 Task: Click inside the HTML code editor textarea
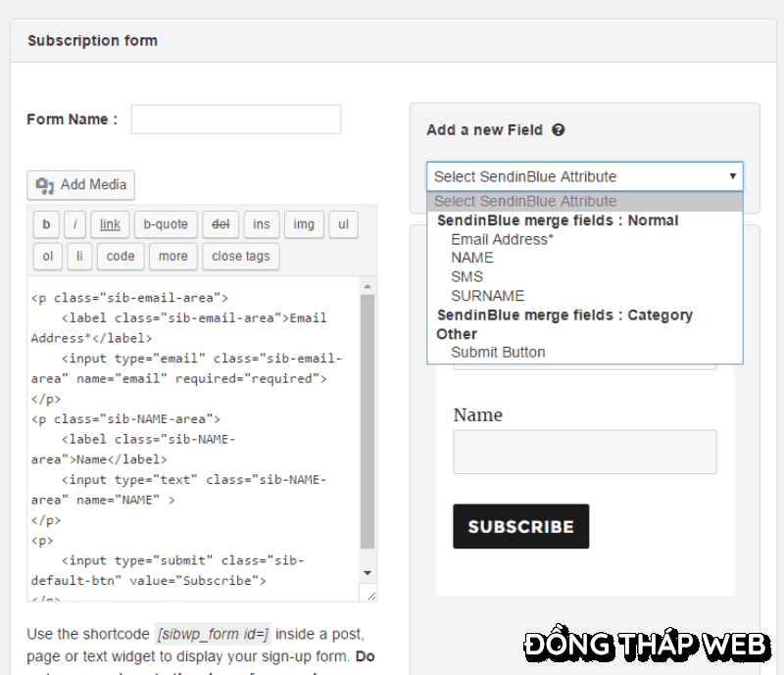[193, 439]
